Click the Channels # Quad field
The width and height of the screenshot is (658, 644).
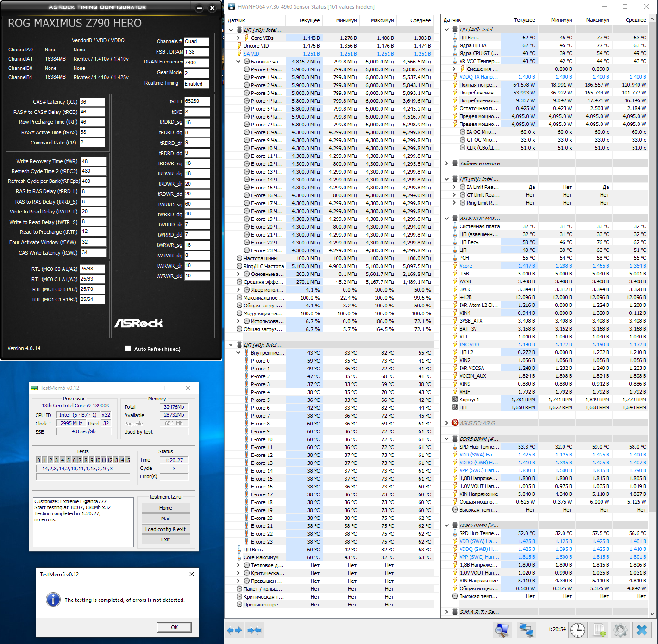point(196,41)
